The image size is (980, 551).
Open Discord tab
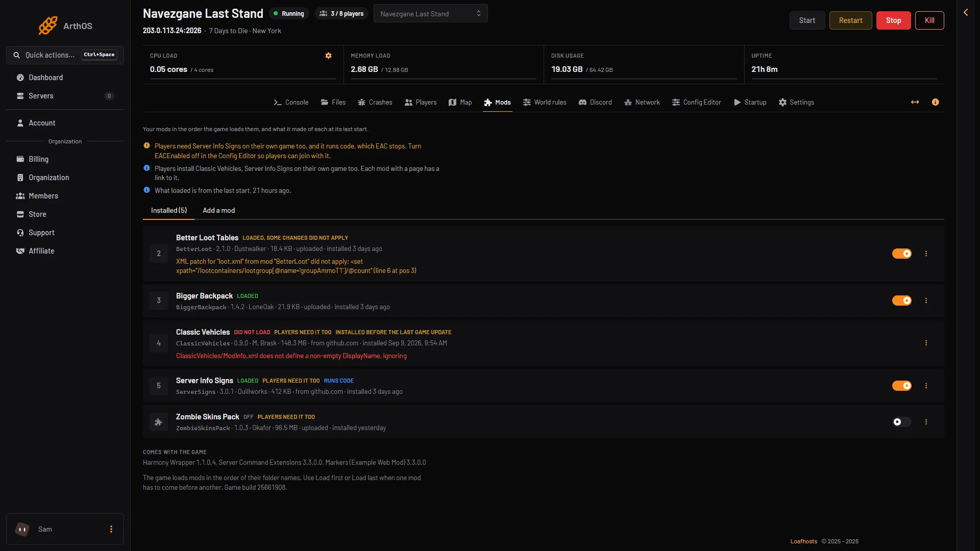595,103
